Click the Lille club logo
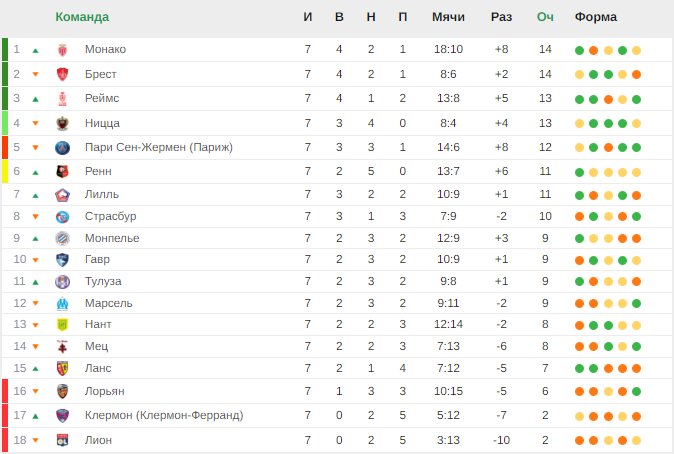 63,195
